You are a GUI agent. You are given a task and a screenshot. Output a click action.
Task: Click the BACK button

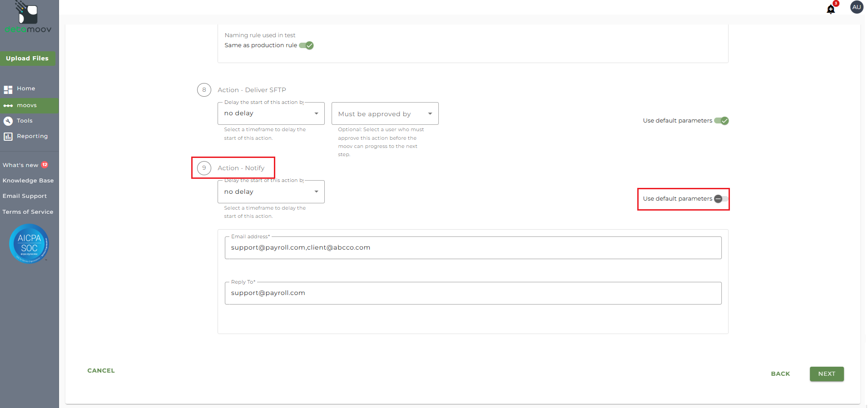point(780,374)
